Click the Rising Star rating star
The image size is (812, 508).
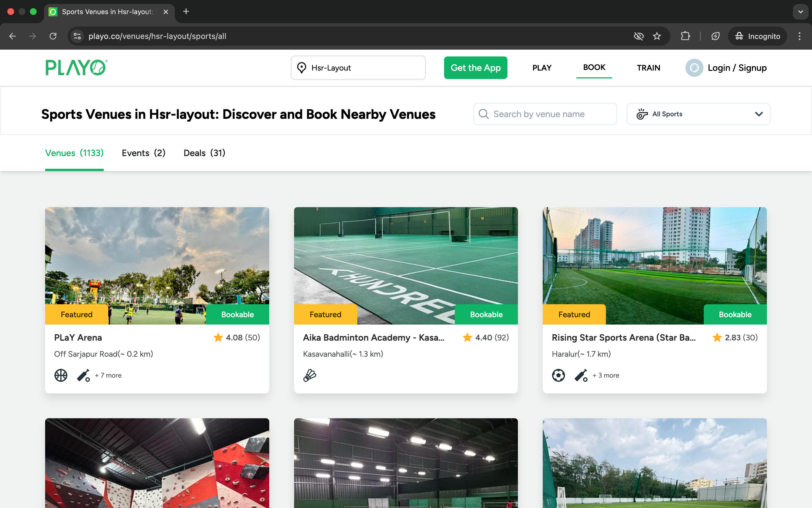tap(717, 337)
